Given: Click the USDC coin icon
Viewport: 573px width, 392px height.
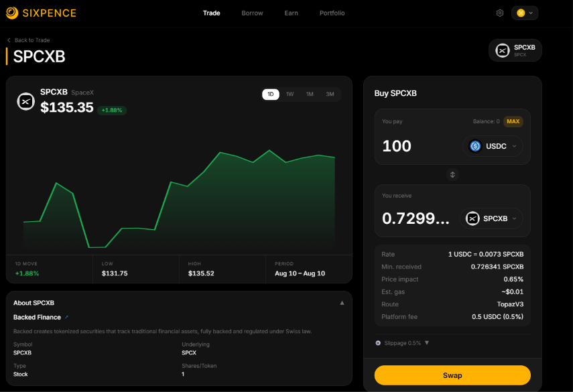Looking at the screenshot, I should 475,146.
